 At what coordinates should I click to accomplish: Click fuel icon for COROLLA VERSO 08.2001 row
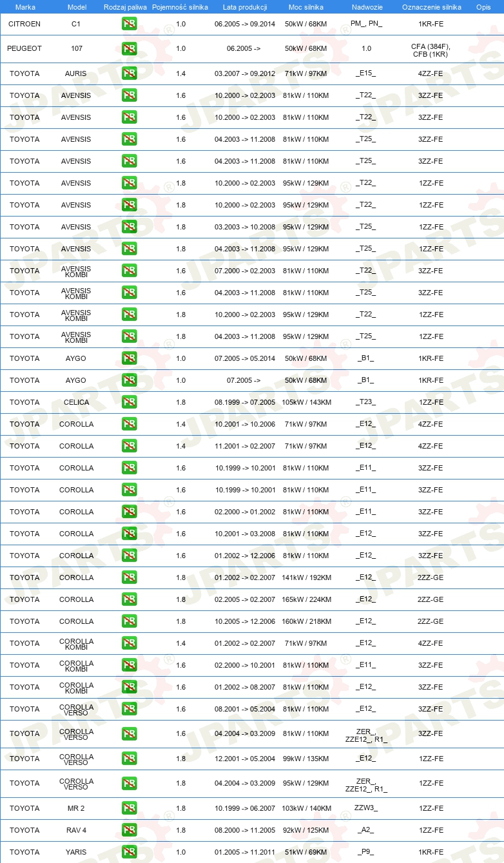[129, 709]
